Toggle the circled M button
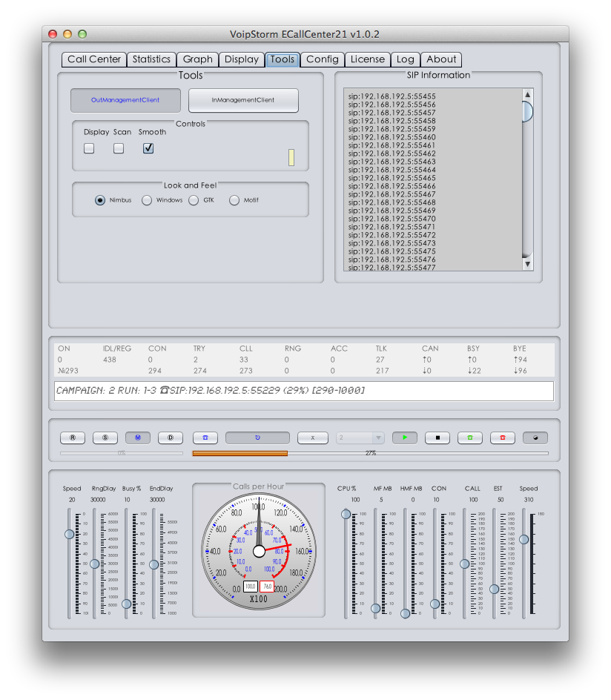 (138, 437)
